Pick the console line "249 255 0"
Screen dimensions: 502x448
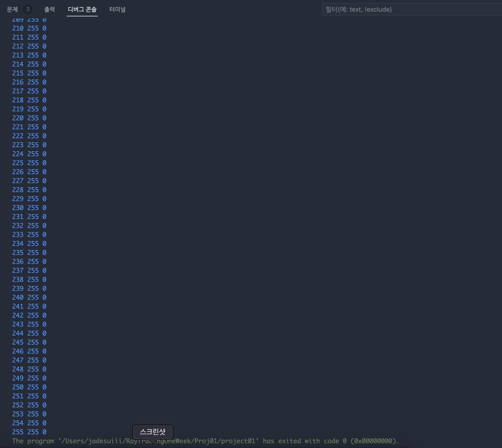pos(29,378)
